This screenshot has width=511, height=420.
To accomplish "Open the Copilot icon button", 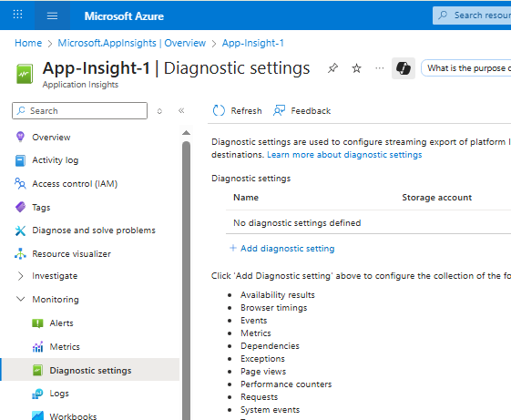I will click(404, 68).
